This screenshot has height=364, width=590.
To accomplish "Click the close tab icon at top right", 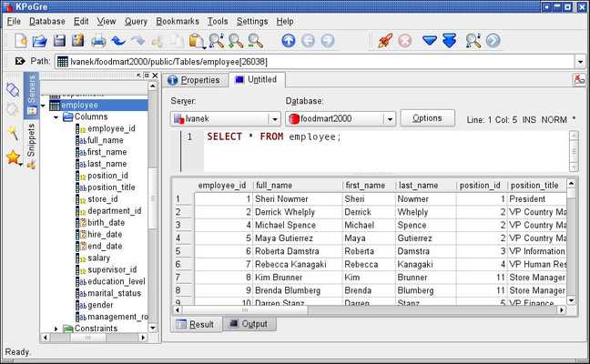I will click(579, 80).
